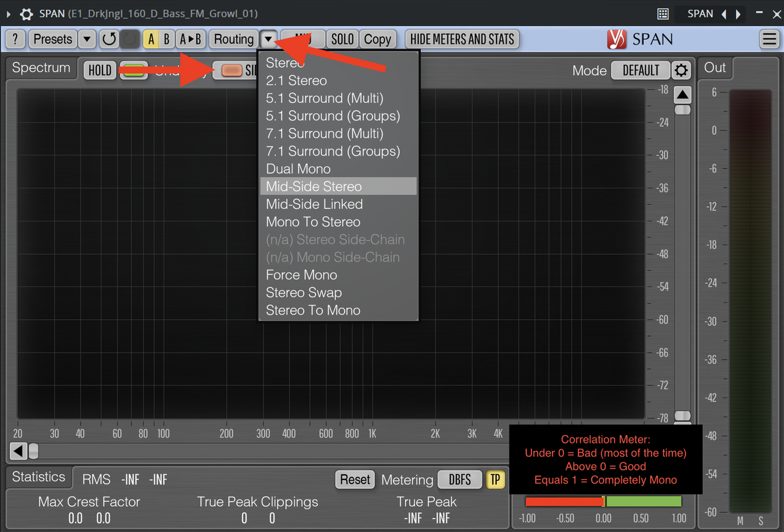
Task: Open the plugin grid view icon
Action: click(662, 13)
